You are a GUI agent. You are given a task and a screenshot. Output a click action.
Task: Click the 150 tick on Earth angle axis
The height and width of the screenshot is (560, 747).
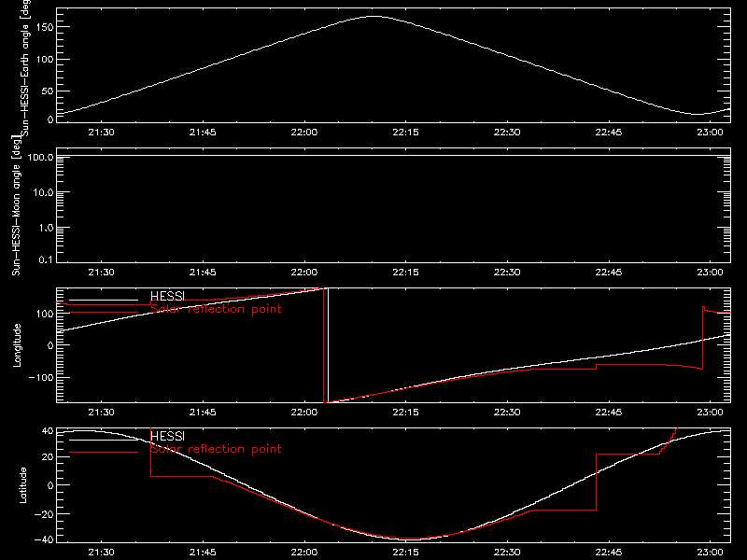pos(45,28)
